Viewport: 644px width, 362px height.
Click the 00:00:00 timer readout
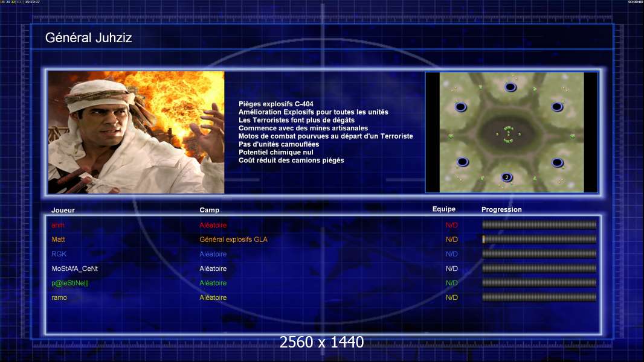636,2
